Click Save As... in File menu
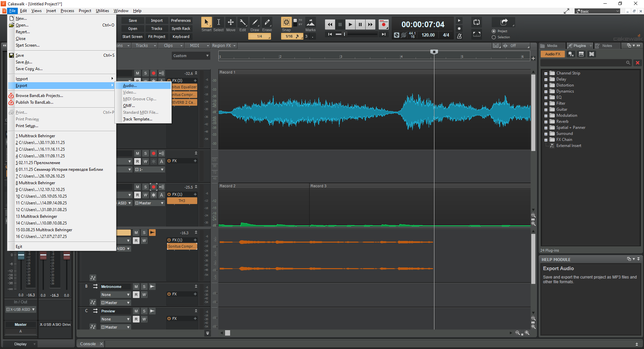This screenshot has width=644, height=349. pyautogui.click(x=62, y=62)
